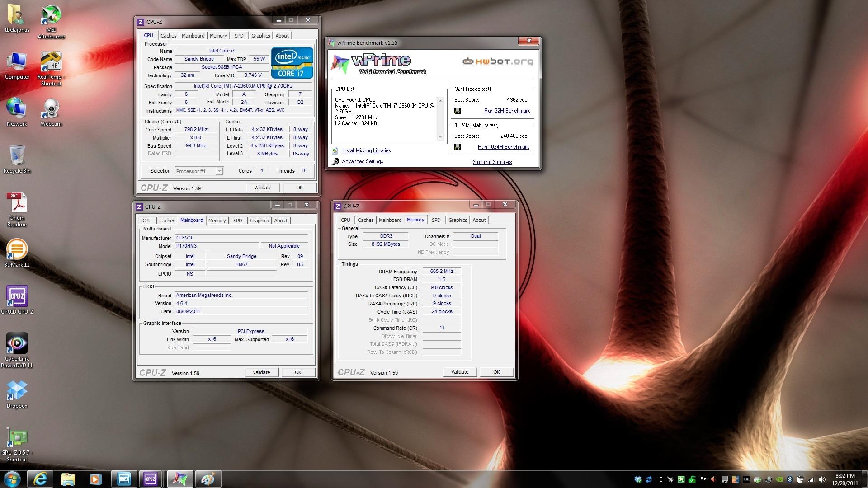Viewport: 868px width, 488px height.
Task: Click the taskbar clock showing 8:02 PM
Action: (x=845, y=479)
